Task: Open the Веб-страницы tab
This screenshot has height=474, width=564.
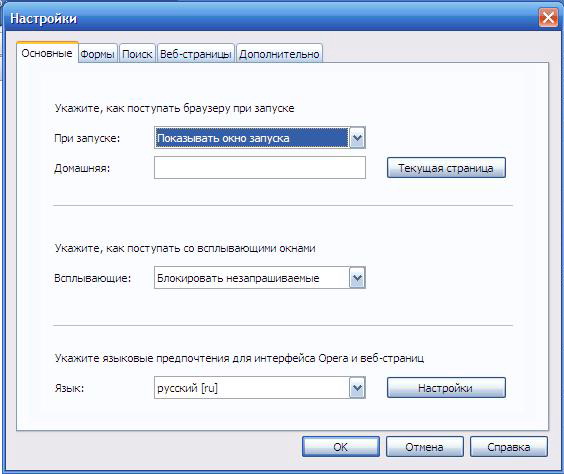Action: pos(196,54)
